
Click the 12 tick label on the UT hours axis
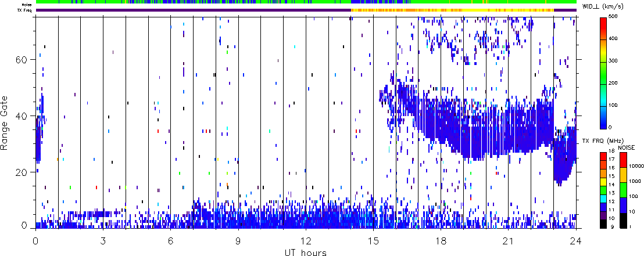pyautogui.click(x=305, y=241)
